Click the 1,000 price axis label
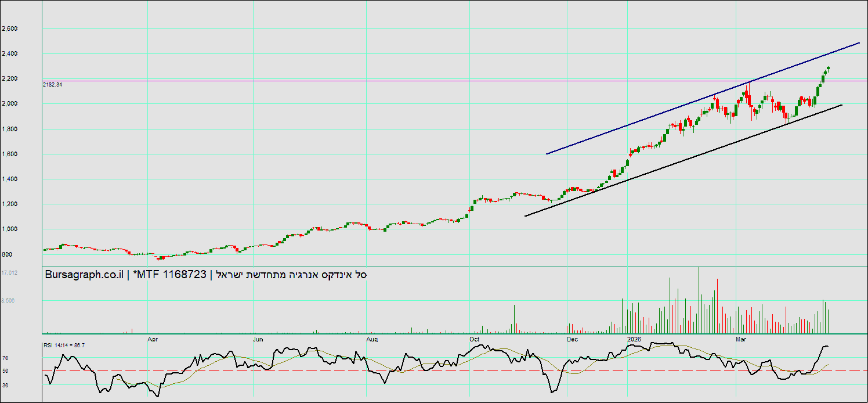This screenshot has height=403, width=868. click(10, 229)
